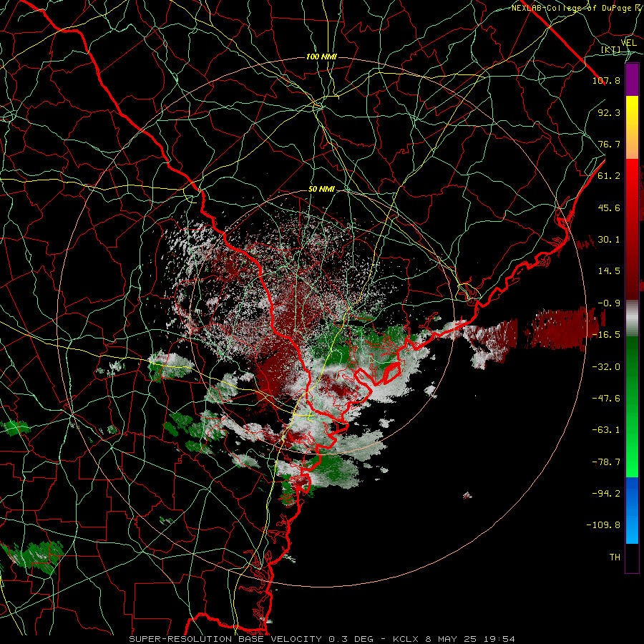Click the 76.7 velocity scale value
Image resolution: width=644 pixels, height=644 pixels.
[609, 144]
